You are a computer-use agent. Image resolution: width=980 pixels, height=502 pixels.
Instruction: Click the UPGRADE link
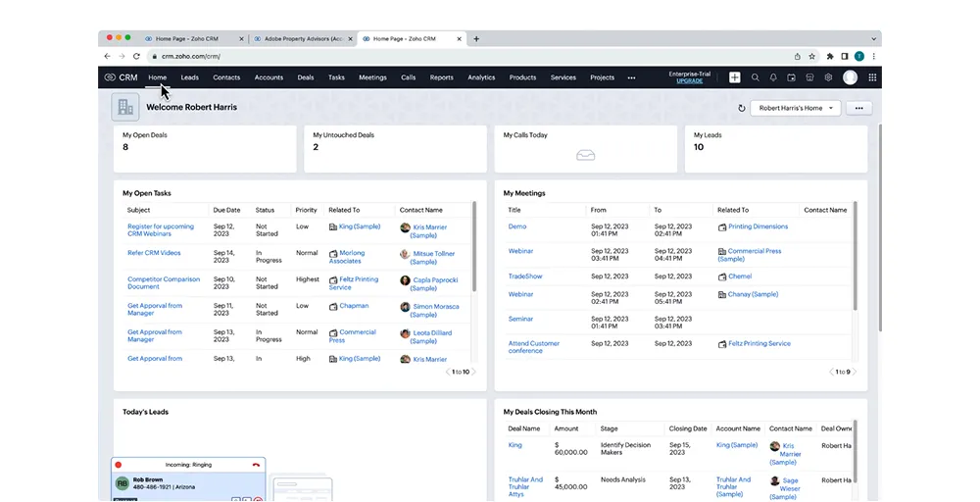[x=689, y=81]
